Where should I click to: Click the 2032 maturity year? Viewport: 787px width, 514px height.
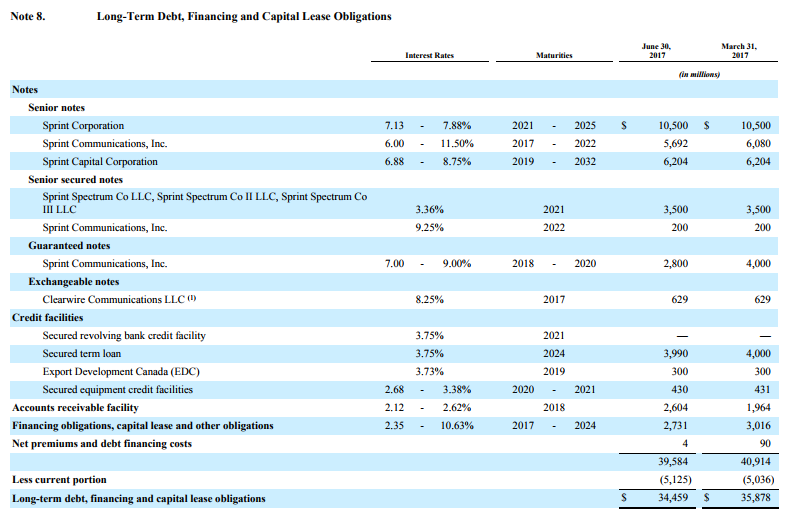[585, 162]
